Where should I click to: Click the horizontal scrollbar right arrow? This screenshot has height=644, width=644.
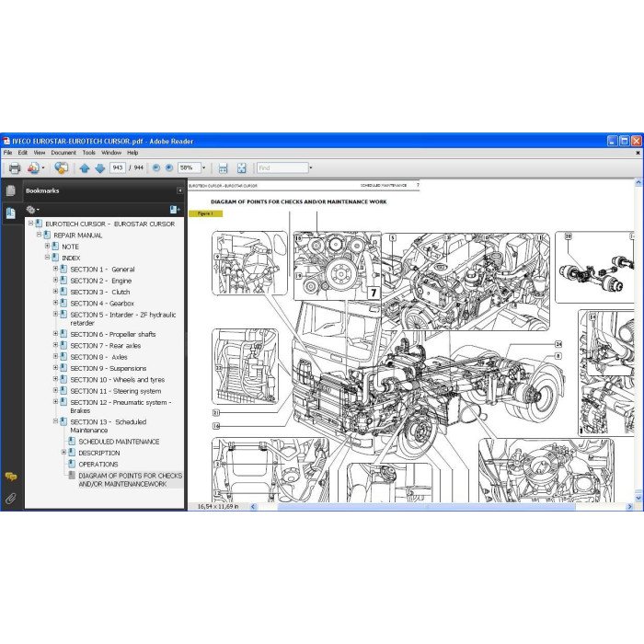point(628,506)
